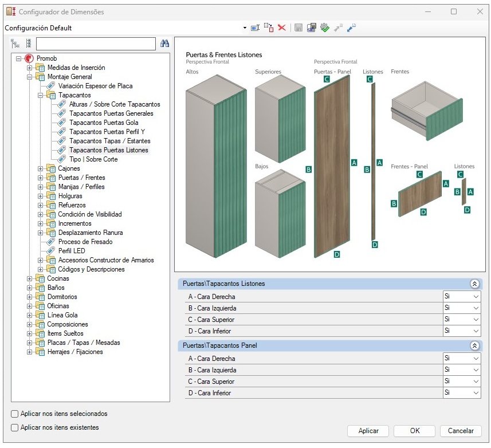Click the gear with green check icon
The image size is (491, 448).
point(325,27)
